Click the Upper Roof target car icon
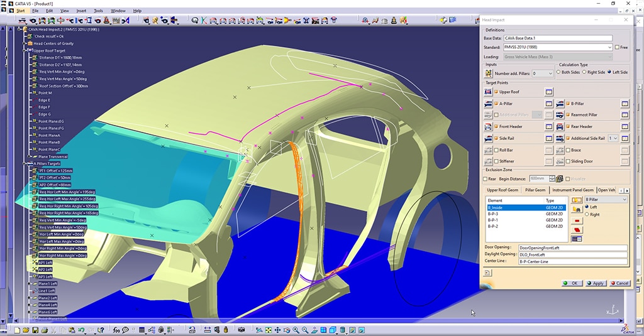Viewport: 644px width, 336px height. pos(488,92)
